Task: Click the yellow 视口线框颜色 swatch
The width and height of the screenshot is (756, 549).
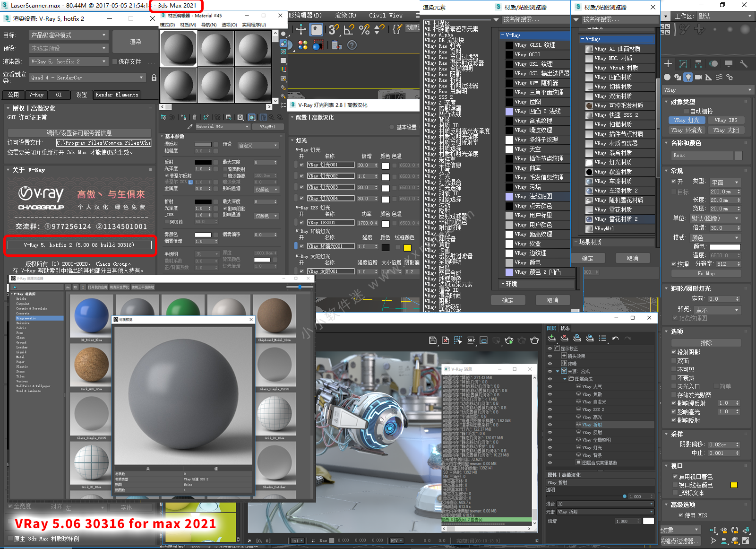Action: pos(734,485)
